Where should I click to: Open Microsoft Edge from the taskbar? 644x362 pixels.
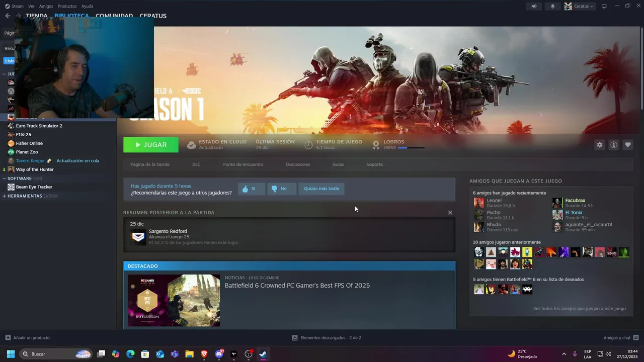[130, 354]
